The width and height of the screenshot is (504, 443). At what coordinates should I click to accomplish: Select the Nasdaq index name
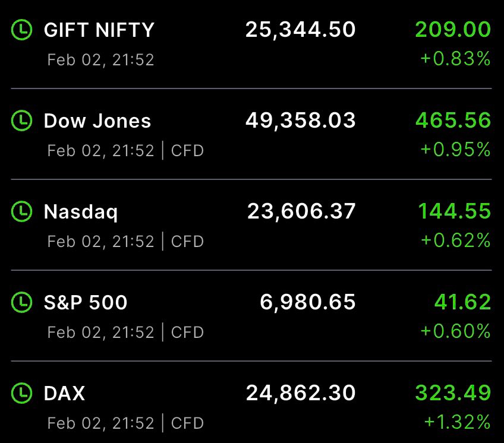81,211
